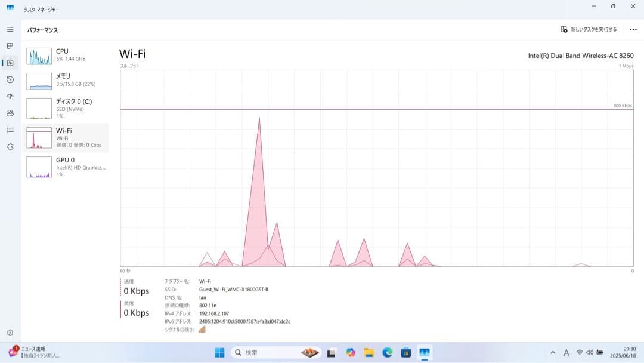
Task: Select the Performance page icon
Action: 10,62
